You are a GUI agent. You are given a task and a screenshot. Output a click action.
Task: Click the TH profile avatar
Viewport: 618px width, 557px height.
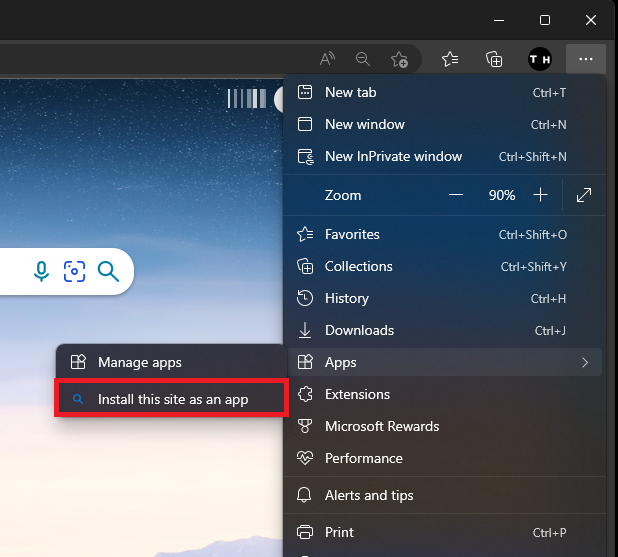point(540,59)
